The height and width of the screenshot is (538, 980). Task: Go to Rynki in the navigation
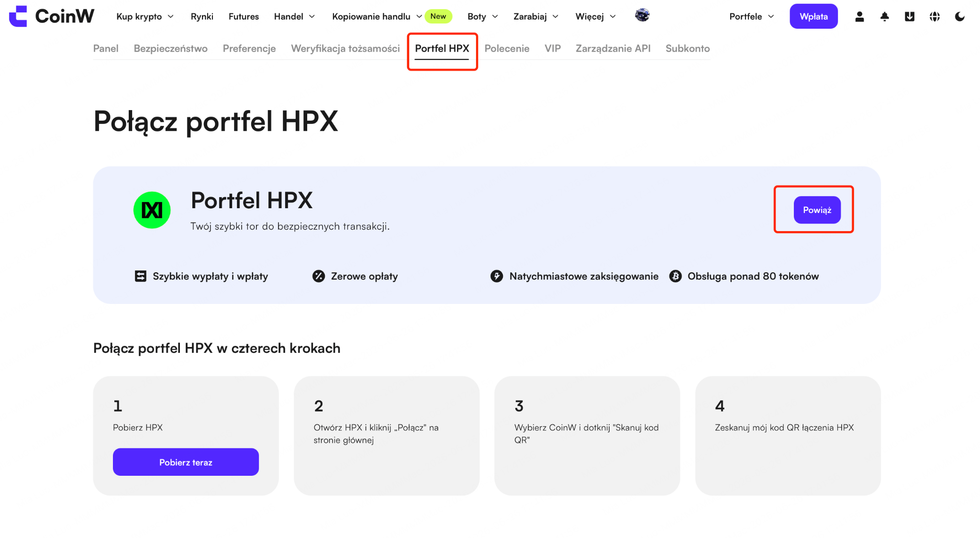202,16
